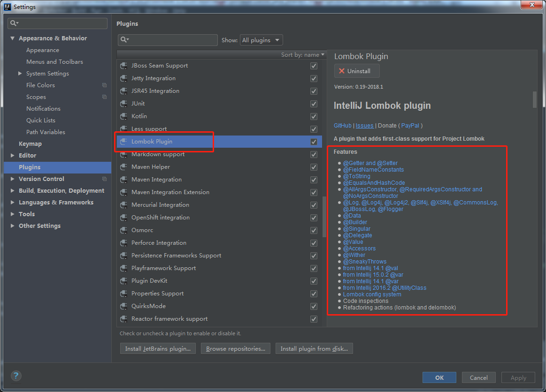The height and width of the screenshot is (392, 546).
Task: Uncheck the JBoss Seam Support checkbox
Action: 314,66
